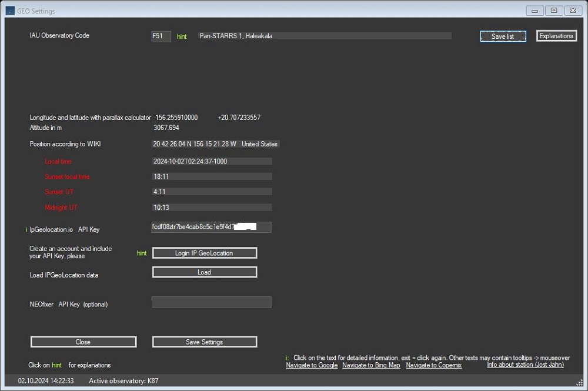Image resolution: width=588 pixels, height=391 pixels.
Task: Click the NEOfixer API Key field
Action: 211,302
